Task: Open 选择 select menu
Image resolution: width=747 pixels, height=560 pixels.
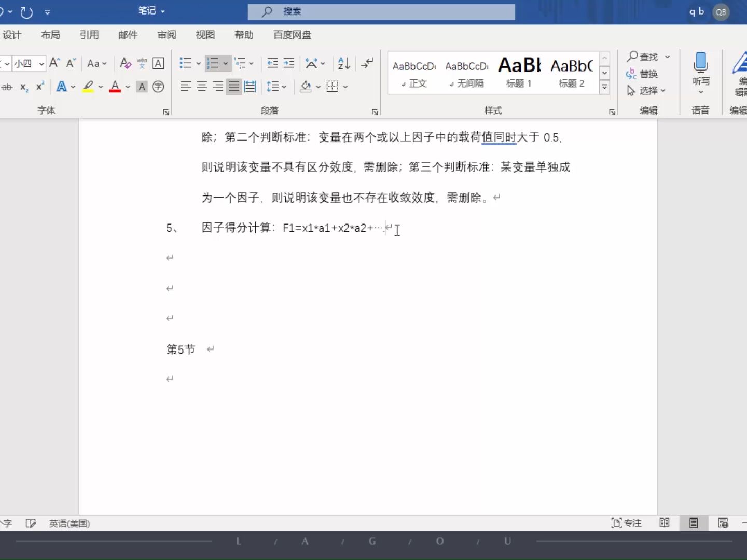Action: pos(646,91)
